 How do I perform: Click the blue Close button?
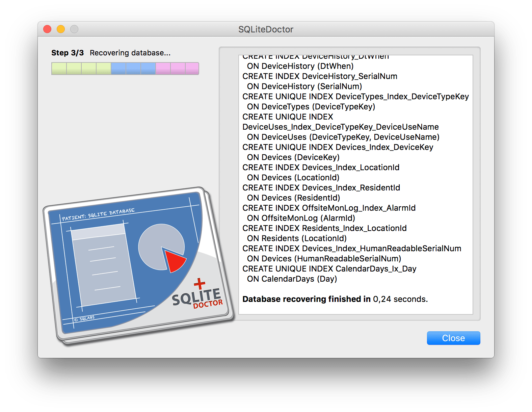[453, 338]
